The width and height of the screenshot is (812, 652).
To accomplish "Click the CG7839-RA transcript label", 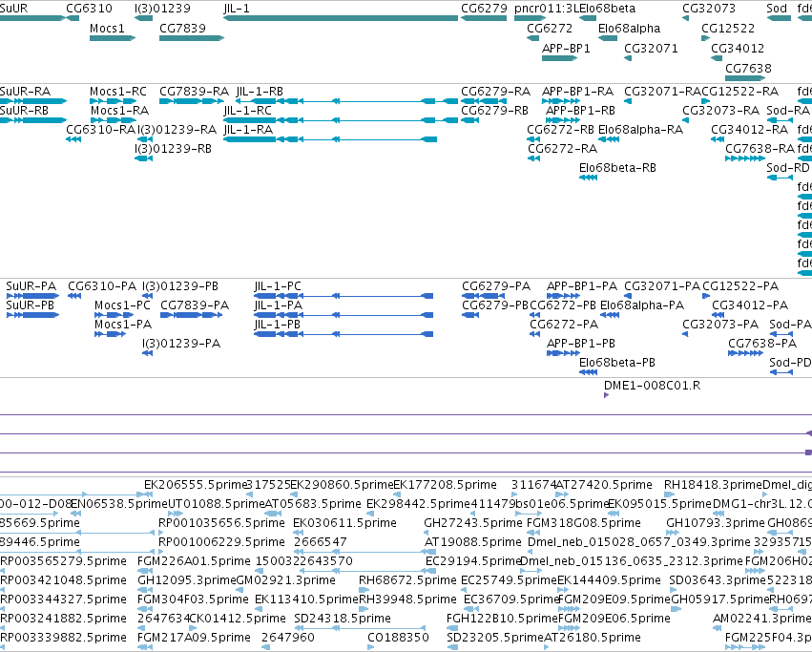I will (x=195, y=92).
